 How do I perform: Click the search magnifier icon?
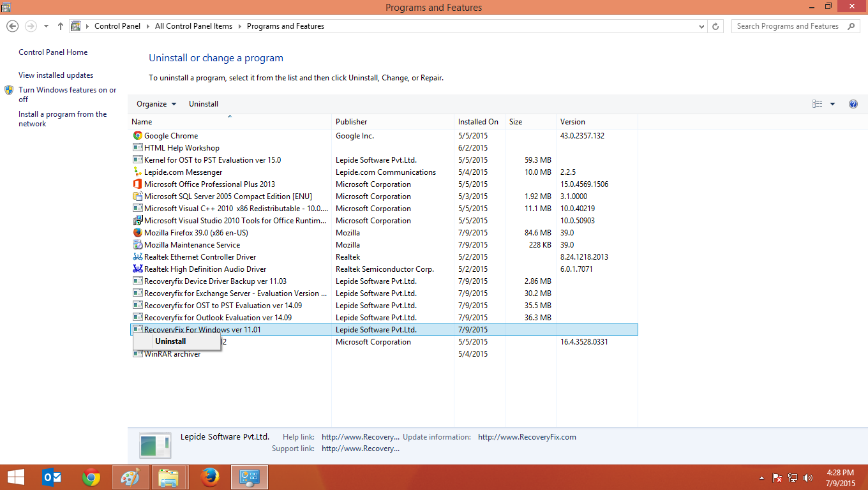[x=851, y=26]
